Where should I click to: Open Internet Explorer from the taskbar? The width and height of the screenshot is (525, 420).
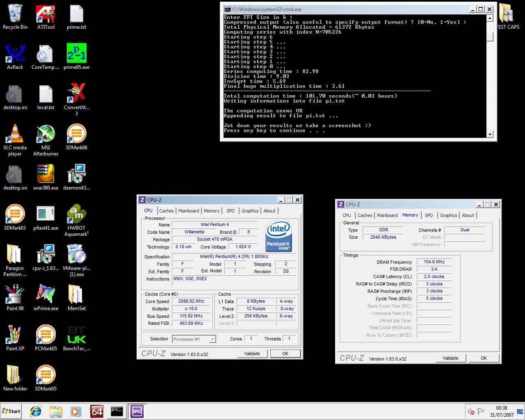[36, 411]
